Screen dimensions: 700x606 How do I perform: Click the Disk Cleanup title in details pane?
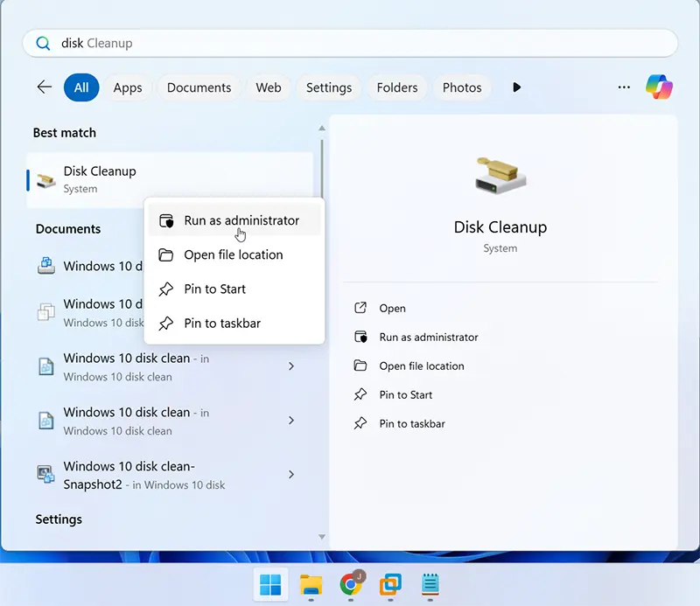[x=500, y=227]
